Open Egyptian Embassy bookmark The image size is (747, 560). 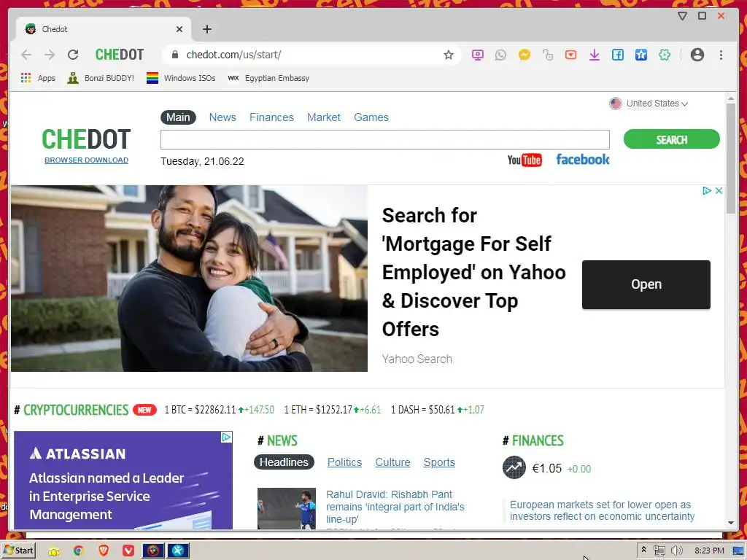pos(268,78)
